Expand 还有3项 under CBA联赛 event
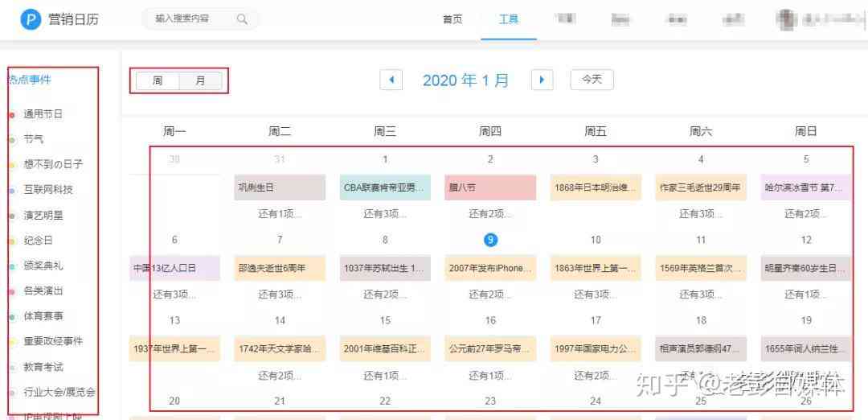Screen dimensions: 868x420 [x=385, y=214]
